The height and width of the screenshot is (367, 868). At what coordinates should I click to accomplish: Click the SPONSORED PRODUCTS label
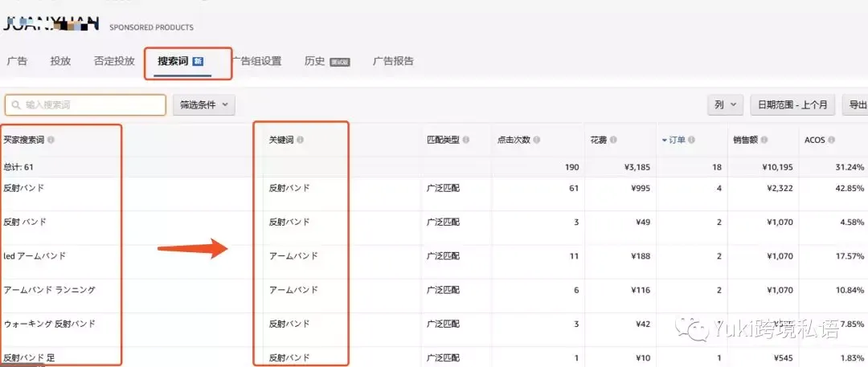pyautogui.click(x=152, y=27)
